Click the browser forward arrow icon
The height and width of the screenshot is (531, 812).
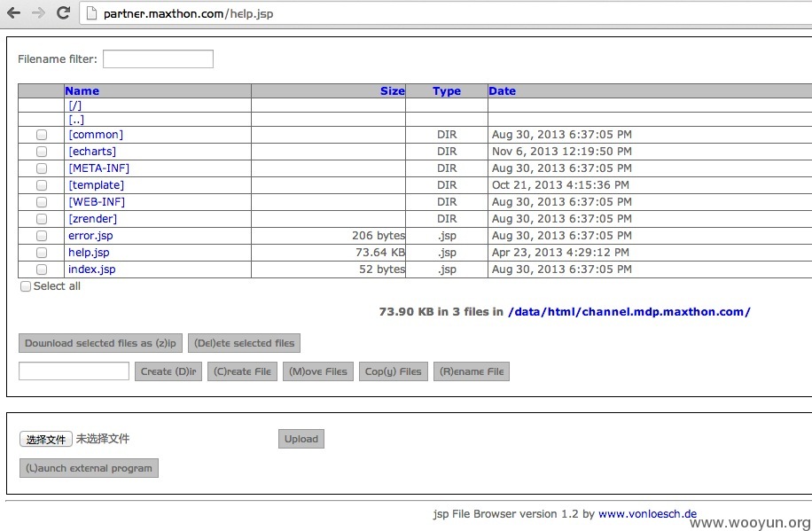pos(38,13)
